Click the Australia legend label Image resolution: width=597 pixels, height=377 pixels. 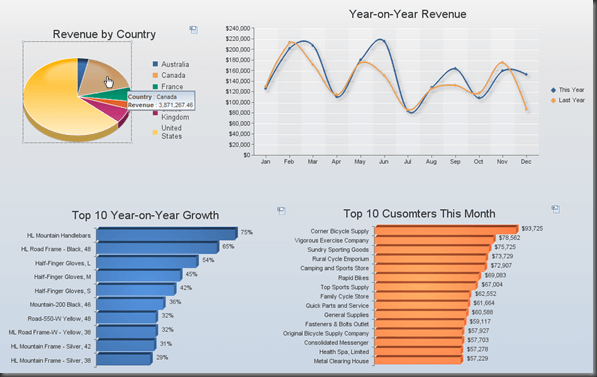[175, 64]
